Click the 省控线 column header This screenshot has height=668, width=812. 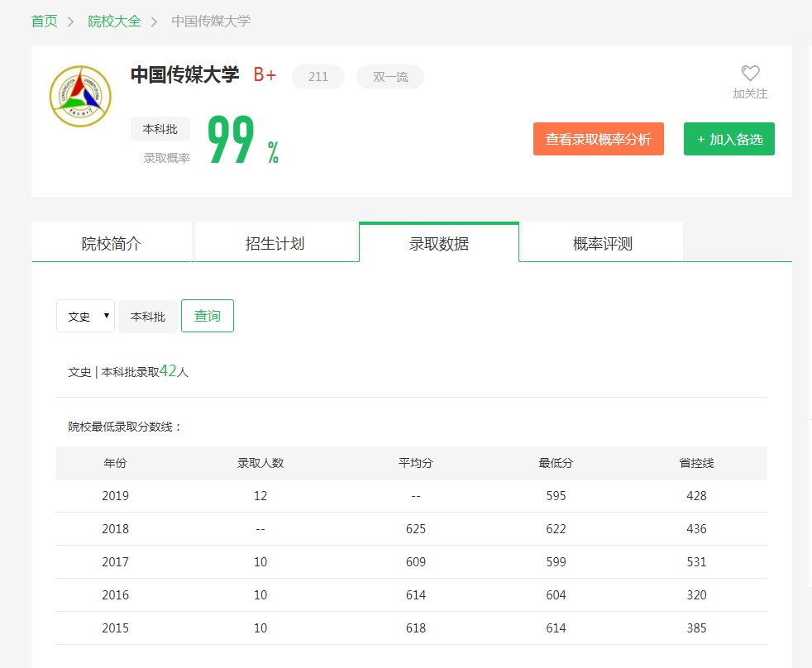coord(696,463)
